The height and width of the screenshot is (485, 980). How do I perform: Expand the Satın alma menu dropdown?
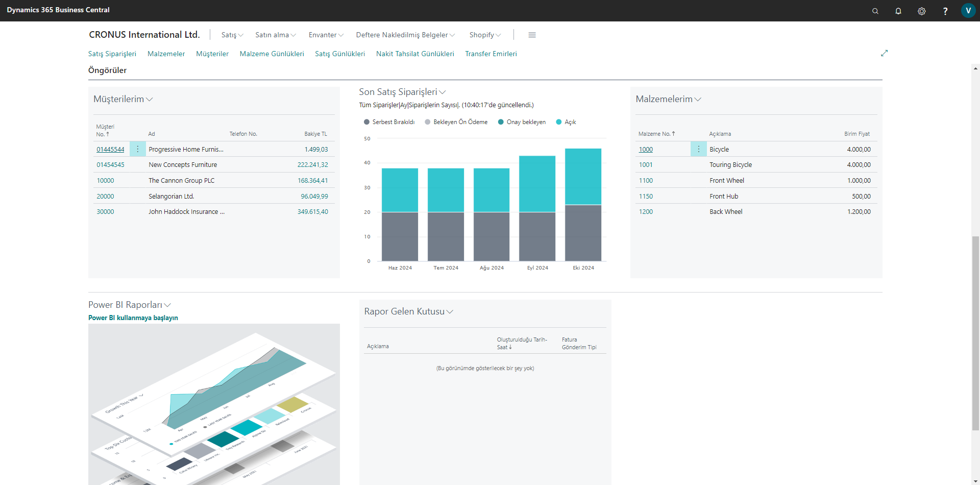[x=276, y=35]
